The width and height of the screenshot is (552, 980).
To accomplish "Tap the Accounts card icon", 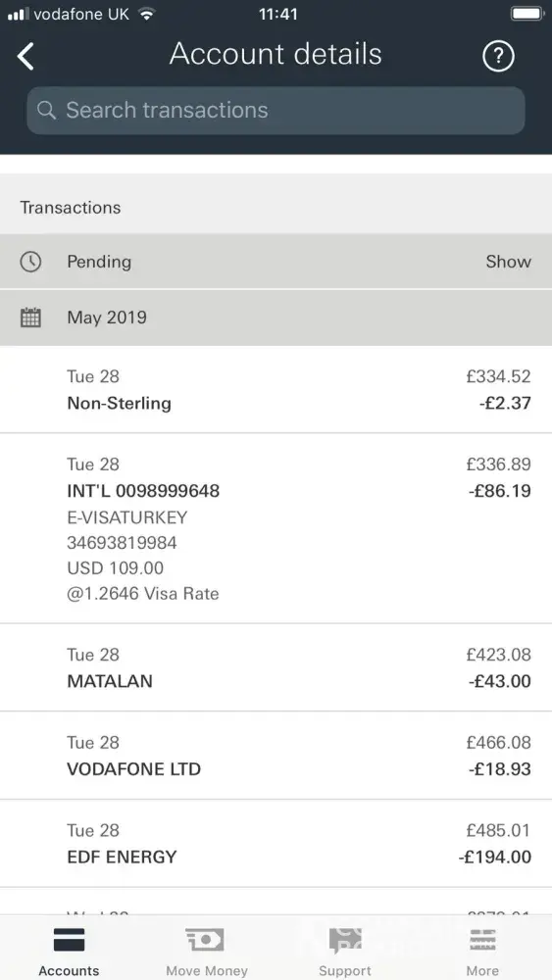I will pyautogui.click(x=69, y=940).
